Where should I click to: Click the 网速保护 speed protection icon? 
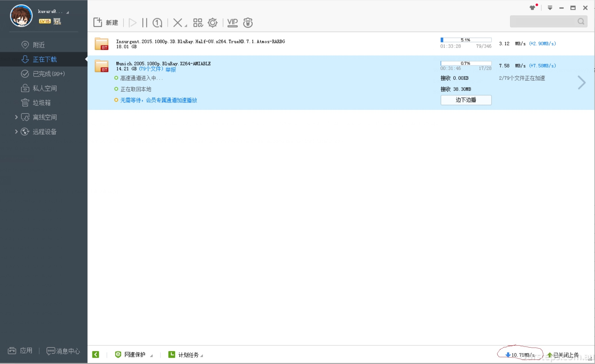point(118,354)
